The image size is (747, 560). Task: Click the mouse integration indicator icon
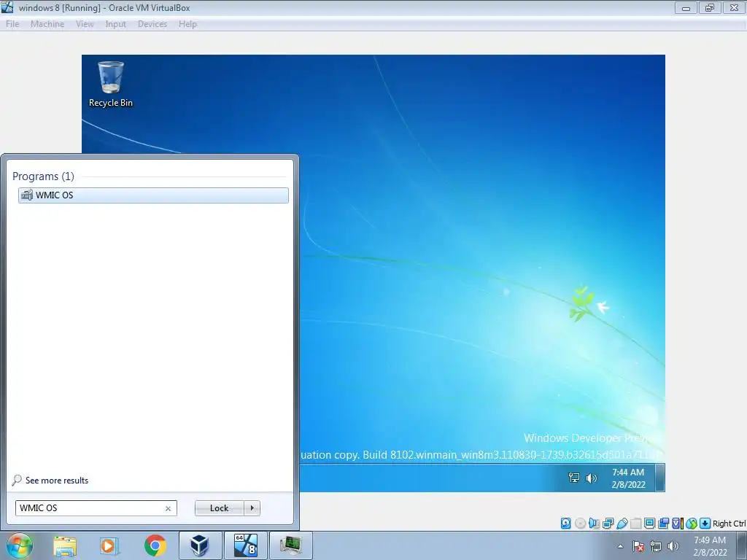[x=692, y=524]
